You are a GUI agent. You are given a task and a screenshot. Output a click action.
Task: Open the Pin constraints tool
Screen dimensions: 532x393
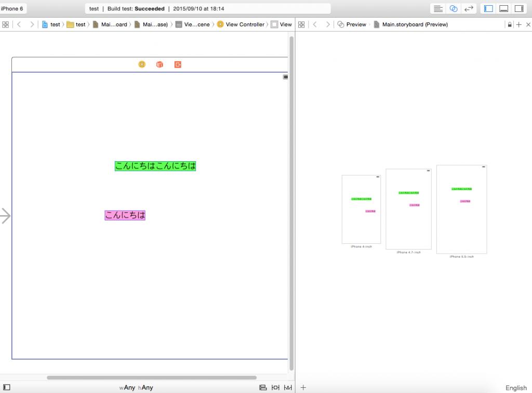tap(275, 387)
